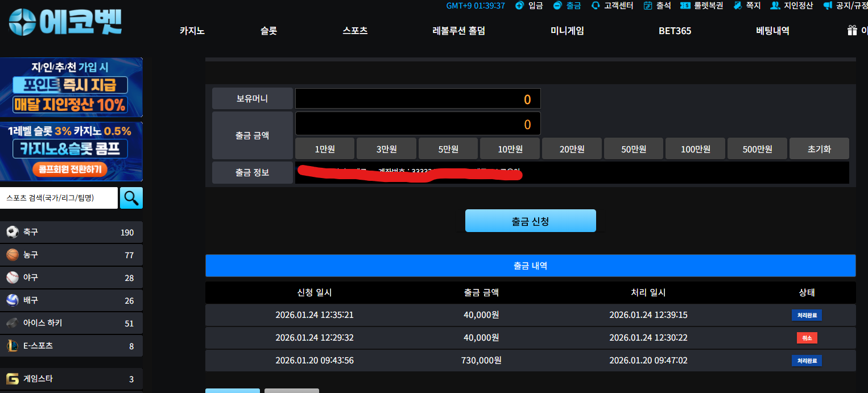Click the sports search magnifier icon
Viewport: 868px width, 393px height.
[x=131, y=197]
